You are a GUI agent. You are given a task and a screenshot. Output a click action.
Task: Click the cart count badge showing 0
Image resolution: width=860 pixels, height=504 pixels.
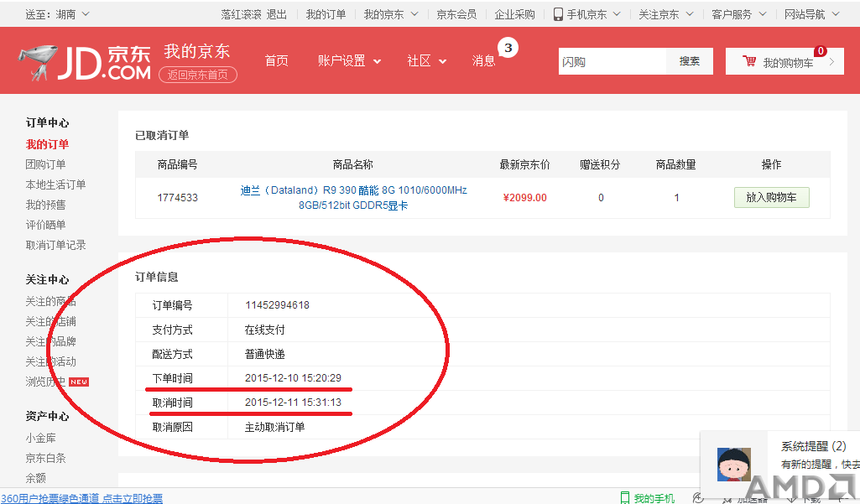821,51
